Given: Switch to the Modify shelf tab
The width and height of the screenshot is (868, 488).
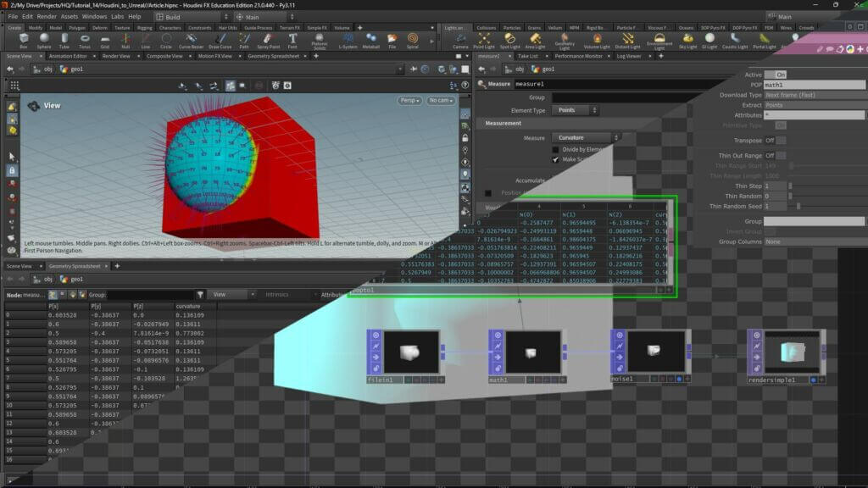Looking at the screenshot, I should pos(36,28).
